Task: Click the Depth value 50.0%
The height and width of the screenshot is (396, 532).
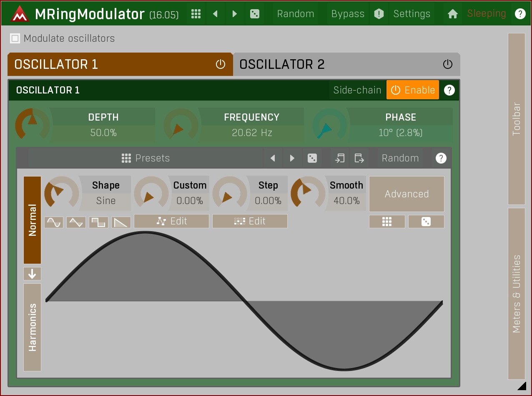Action: [103, 133]
